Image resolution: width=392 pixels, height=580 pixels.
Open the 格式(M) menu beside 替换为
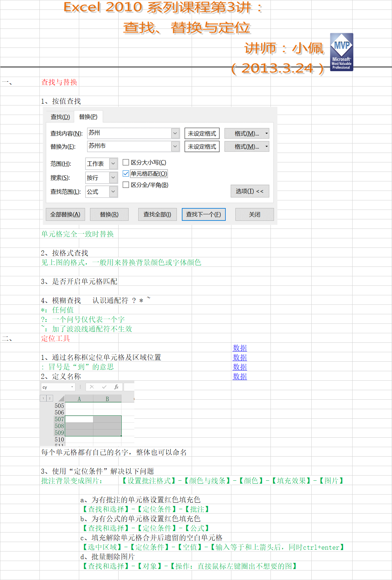point(247,146)
